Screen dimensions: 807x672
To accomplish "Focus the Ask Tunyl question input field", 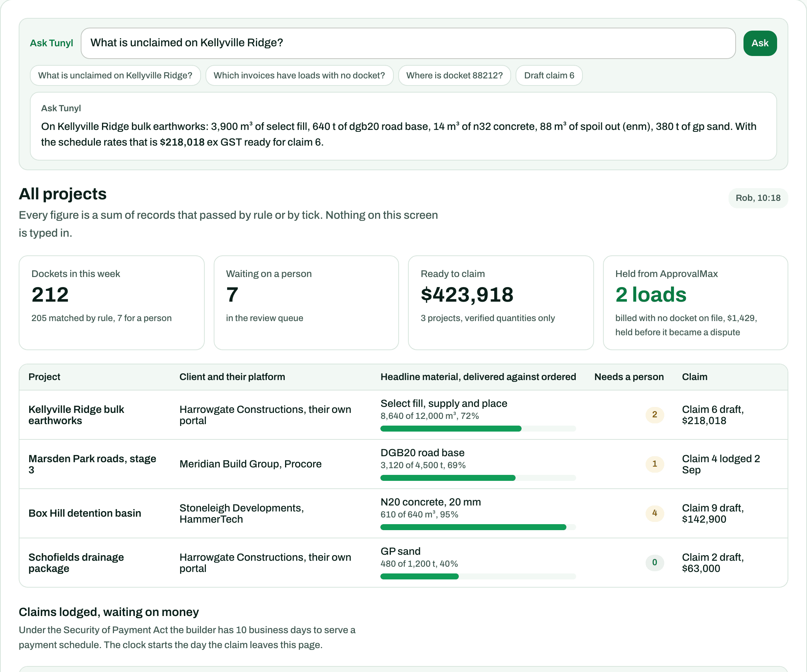I will [x=408, y=43].
